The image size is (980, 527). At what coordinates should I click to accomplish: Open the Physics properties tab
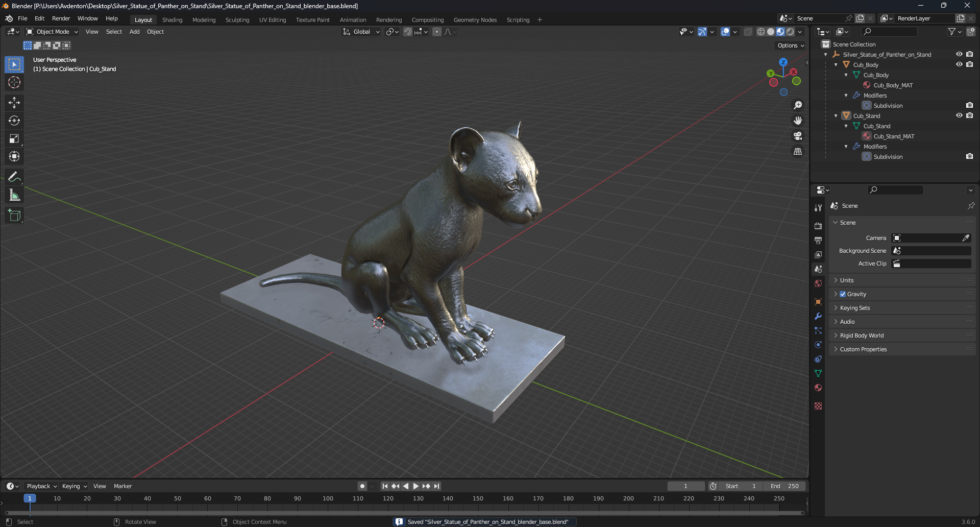click(x=818, y=345)
